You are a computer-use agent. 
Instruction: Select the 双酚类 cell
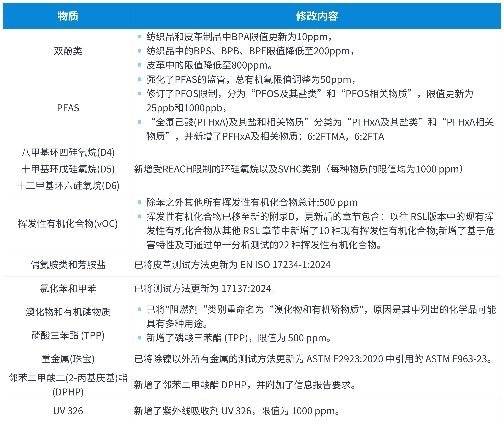(68, 51)
